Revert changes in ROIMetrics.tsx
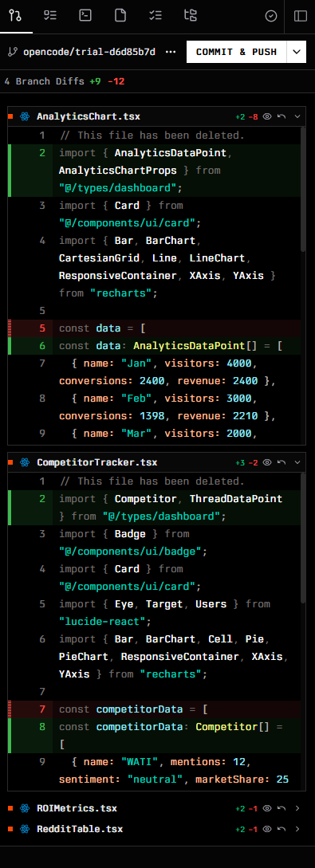This screenshot has width=315, height=868. [x=282, y=808]
